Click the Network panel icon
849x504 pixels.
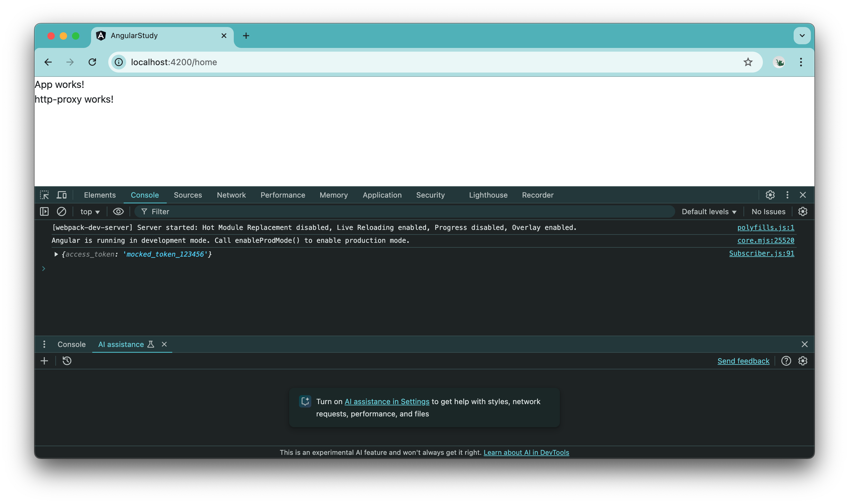(231, 195)
